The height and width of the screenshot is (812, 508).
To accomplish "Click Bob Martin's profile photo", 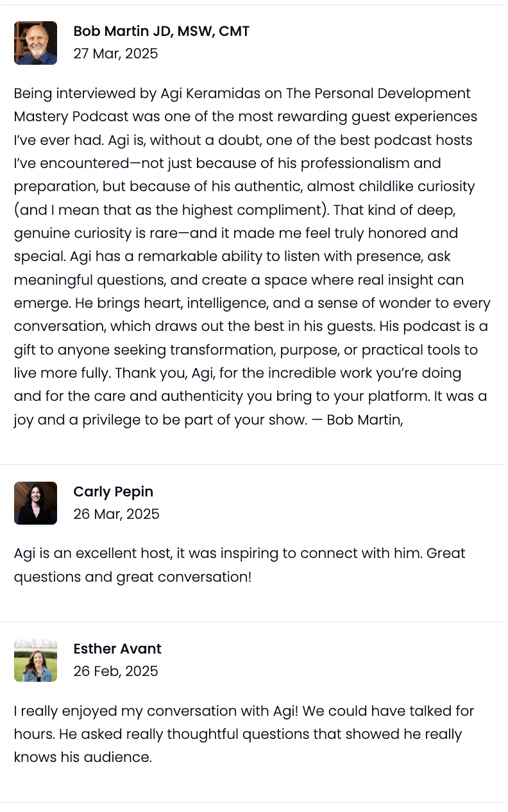I will 35,43.
